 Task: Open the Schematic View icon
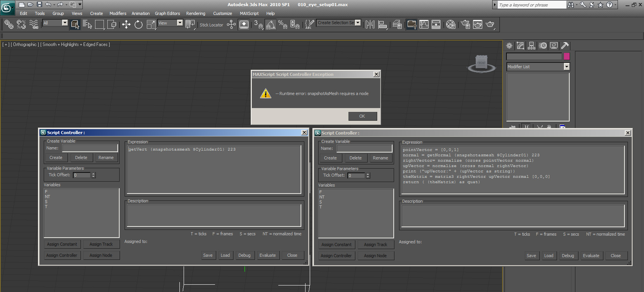436,25
